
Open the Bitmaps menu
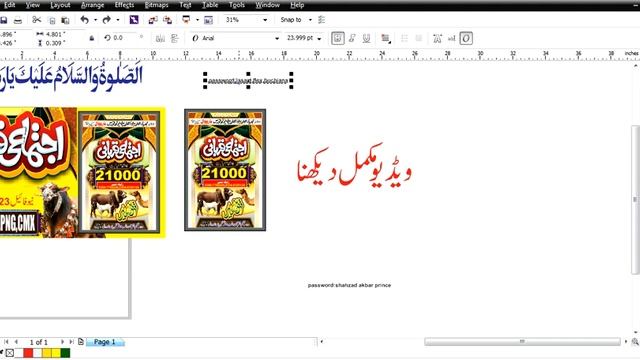click(x=156, y=5)
